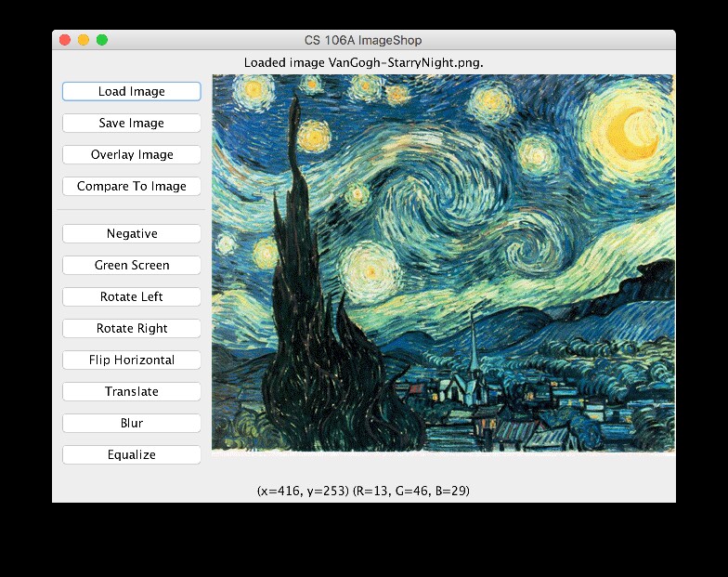Open the Overlay Image option
This screenshot has width=728, height=577.
tap(132, 154)
